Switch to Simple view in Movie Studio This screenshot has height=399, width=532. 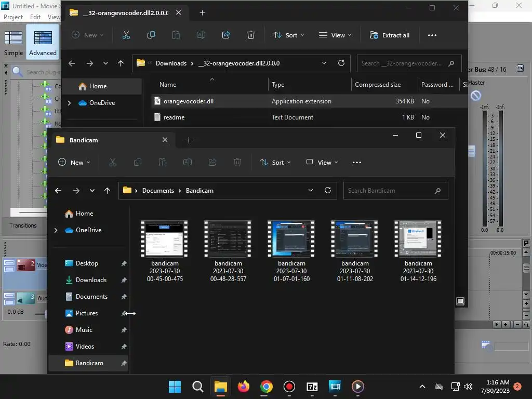pos(14,42)
